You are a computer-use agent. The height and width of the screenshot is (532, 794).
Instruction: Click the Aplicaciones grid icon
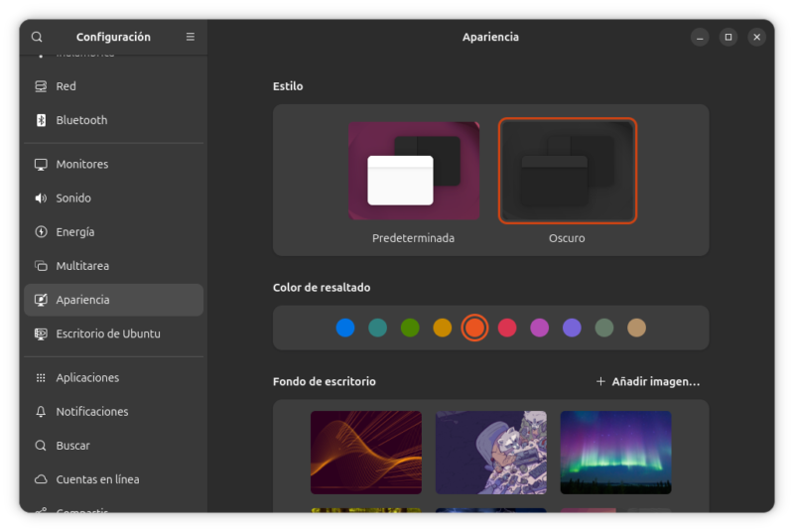click(x=41, y=378)
